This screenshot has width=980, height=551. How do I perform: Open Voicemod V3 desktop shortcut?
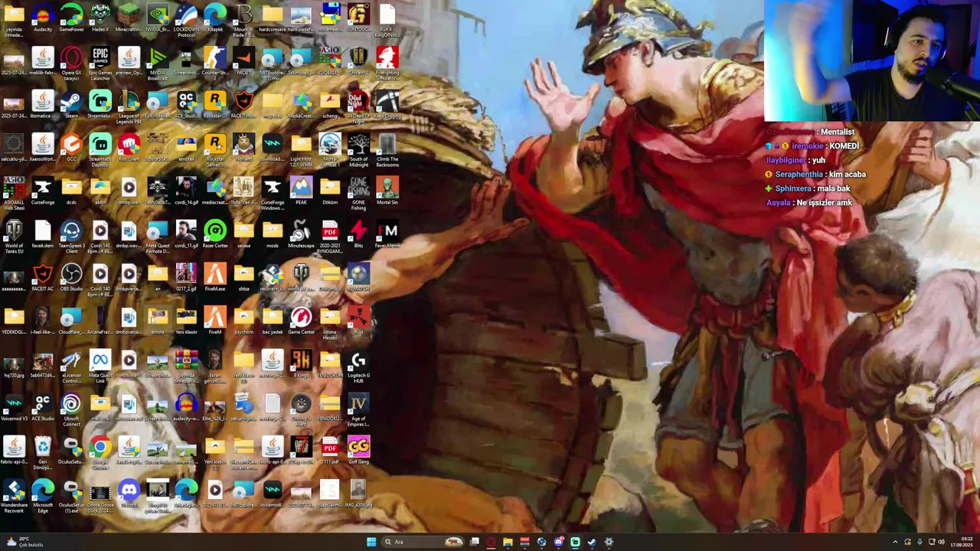pos(14,407)
